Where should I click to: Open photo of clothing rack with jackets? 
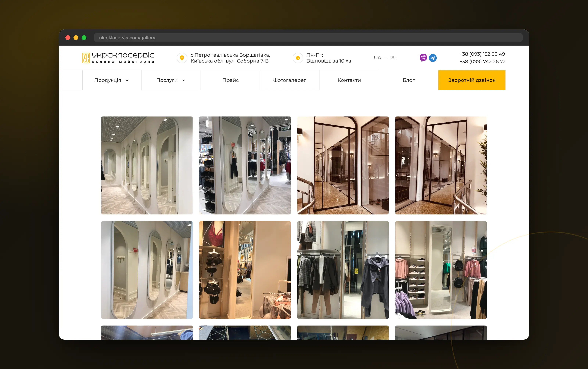343,270
